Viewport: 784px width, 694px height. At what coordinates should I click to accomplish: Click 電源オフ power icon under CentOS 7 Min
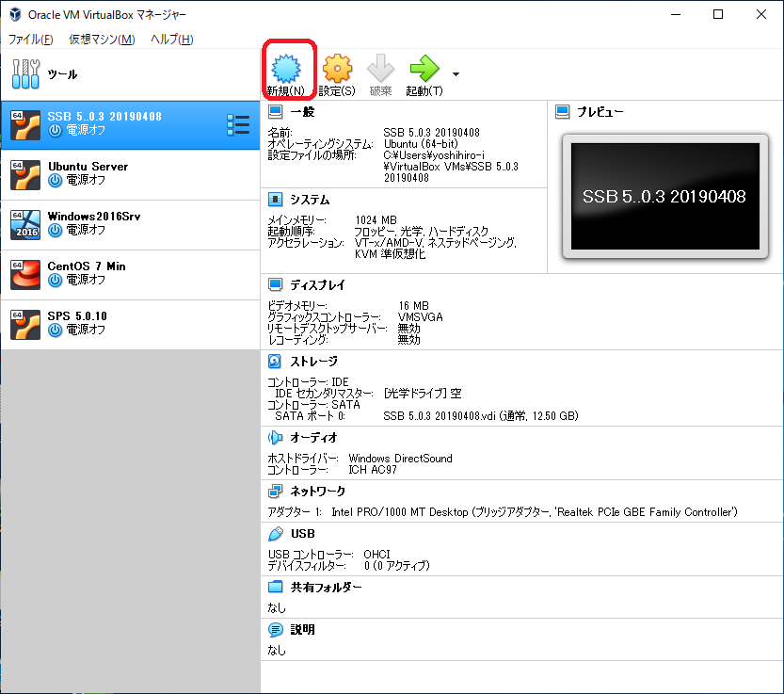[55, 281]
